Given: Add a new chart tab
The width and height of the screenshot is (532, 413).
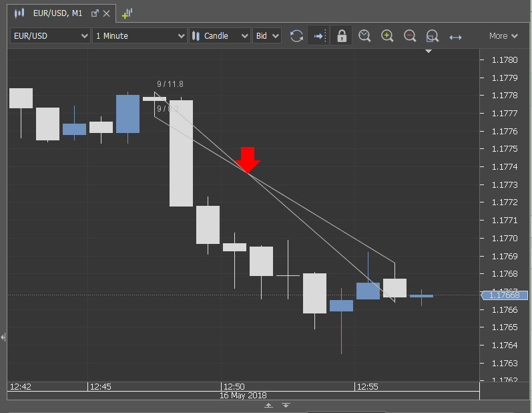Looking at the screenshot, I should (x=127, y=13).
